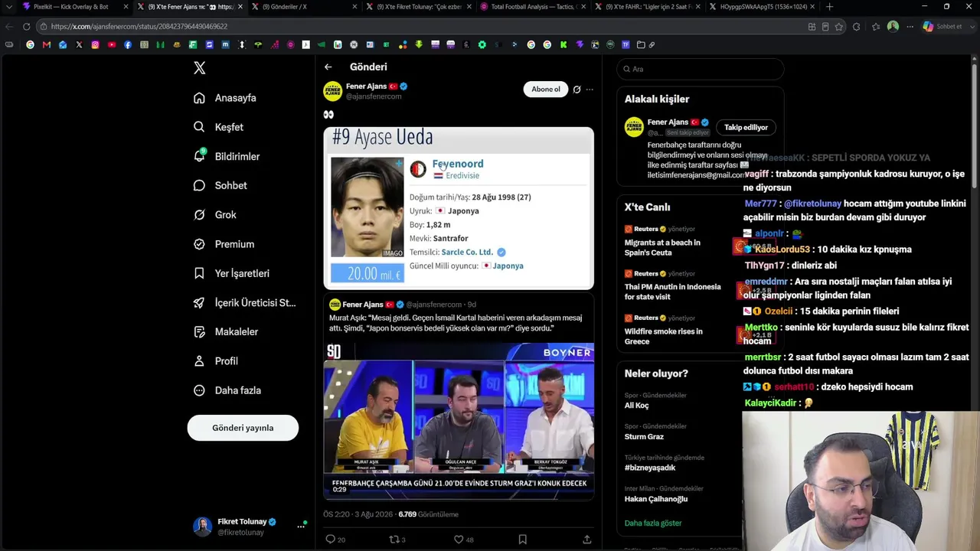Screen dimensions: 980x551
Task: Open Fener Ajans post author avatar
Action: (332, 91)
